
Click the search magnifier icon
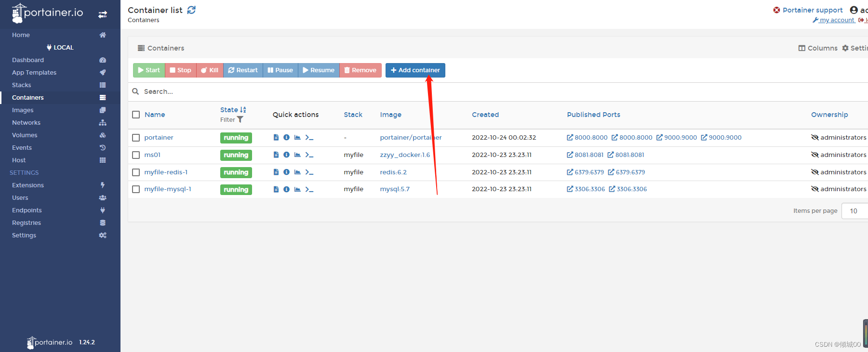tap(135, 91)
